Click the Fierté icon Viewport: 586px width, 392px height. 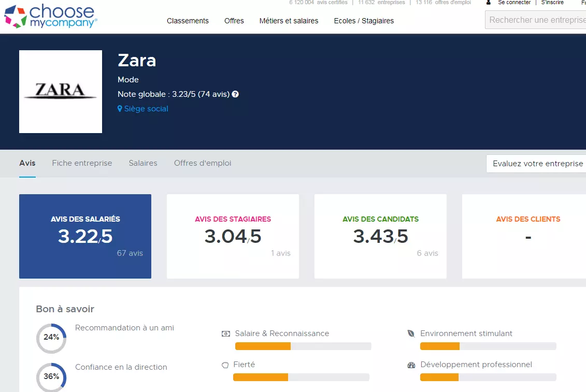coord(225,365)
